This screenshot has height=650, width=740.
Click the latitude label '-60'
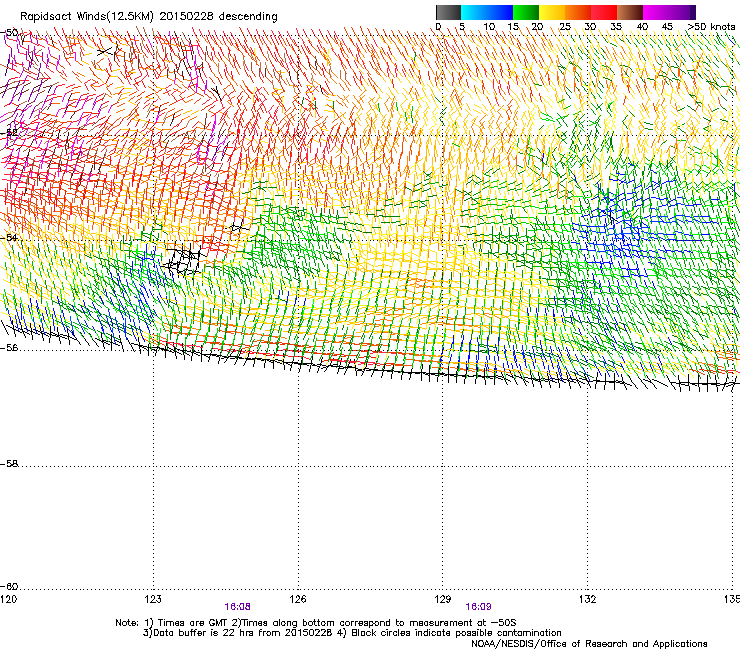click(9, 587)
